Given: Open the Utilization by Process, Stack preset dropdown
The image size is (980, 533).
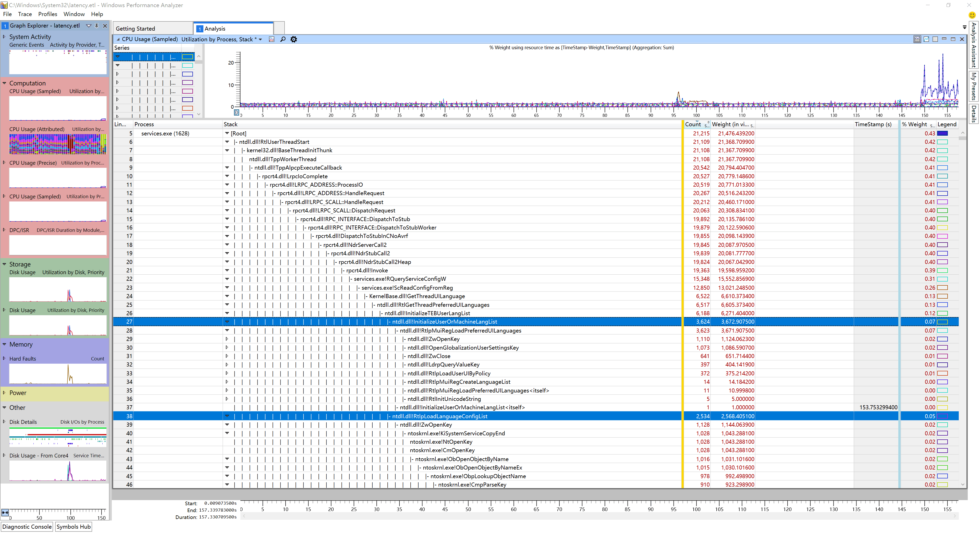Looking at the screenshot, I should [260, 39].
